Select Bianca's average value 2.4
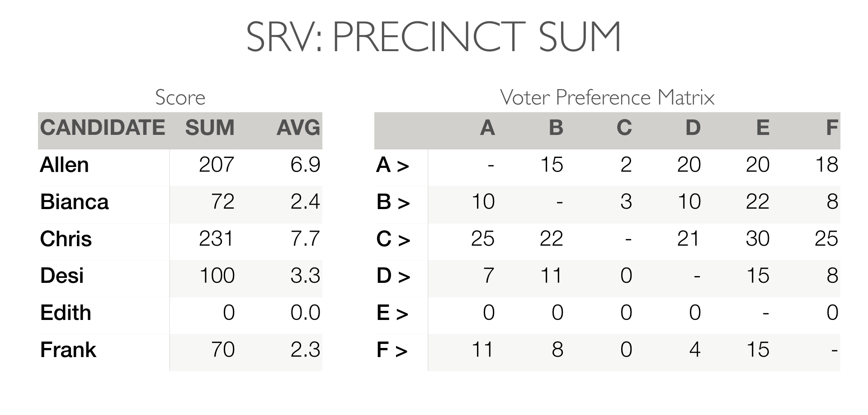Image resolution: width=868 pixels, height=415 pixels. click(305, 201)
